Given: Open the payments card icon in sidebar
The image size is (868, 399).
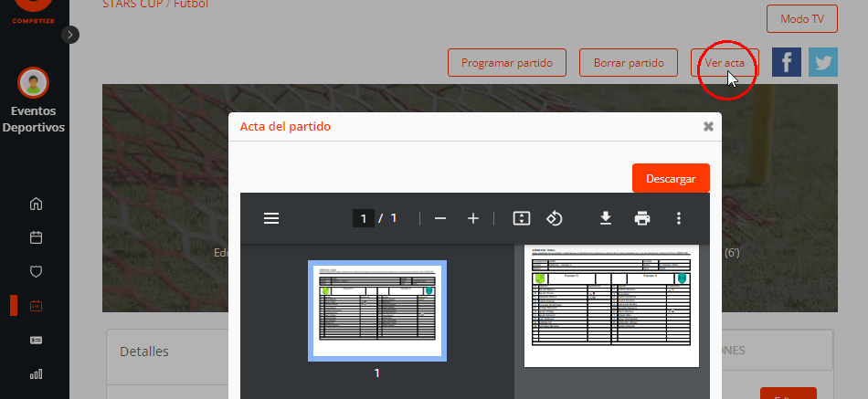Looking at the screenshot, I should coord(36,341).
